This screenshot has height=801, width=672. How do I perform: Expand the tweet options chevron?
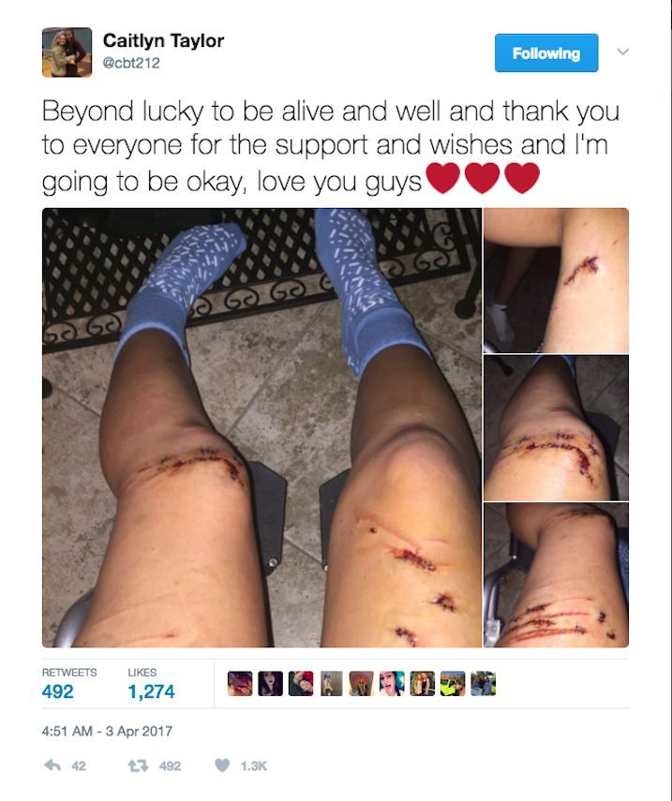622,52
